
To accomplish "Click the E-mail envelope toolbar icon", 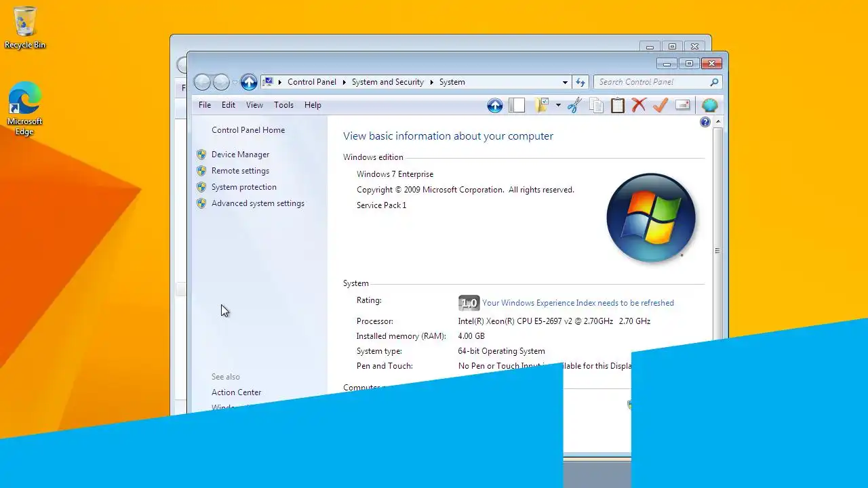I will point(683,105).
